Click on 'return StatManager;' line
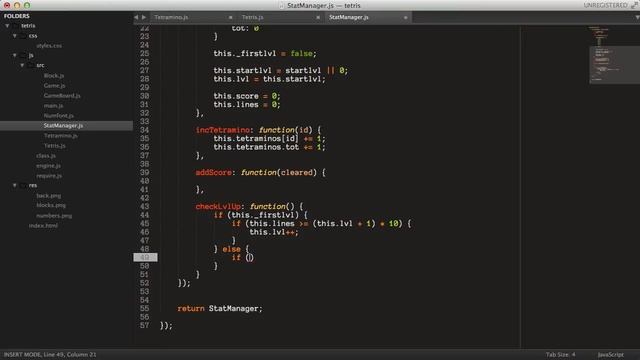The image size is (640, 360). (220, 309)
